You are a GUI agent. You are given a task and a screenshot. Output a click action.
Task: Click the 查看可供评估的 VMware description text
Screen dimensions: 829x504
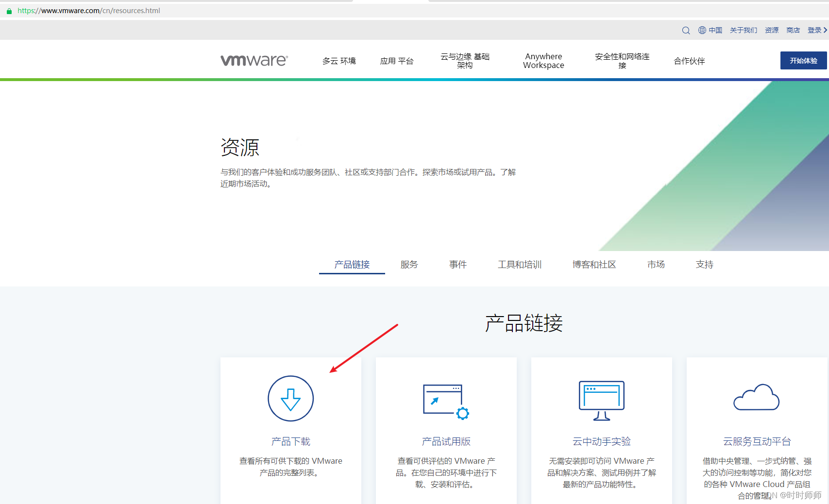pyautogui.click(x=446, y=472)
